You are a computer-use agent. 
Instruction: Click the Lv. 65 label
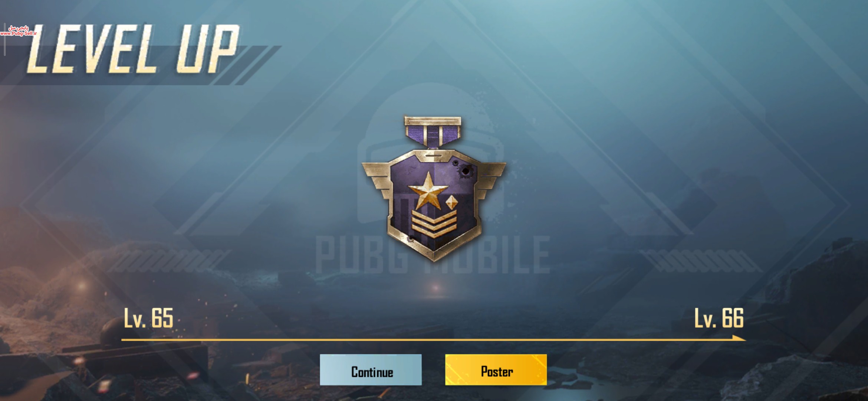(148, 318)
